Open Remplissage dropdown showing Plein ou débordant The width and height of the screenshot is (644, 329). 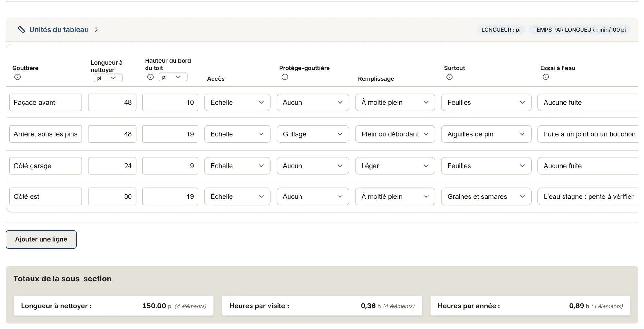point(395,134)
